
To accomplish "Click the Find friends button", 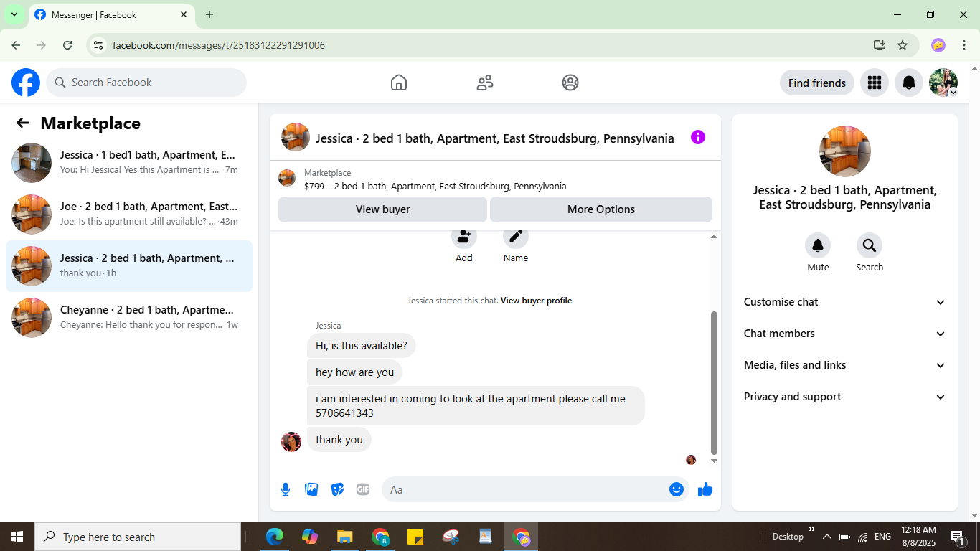I will tap(817, 83).
